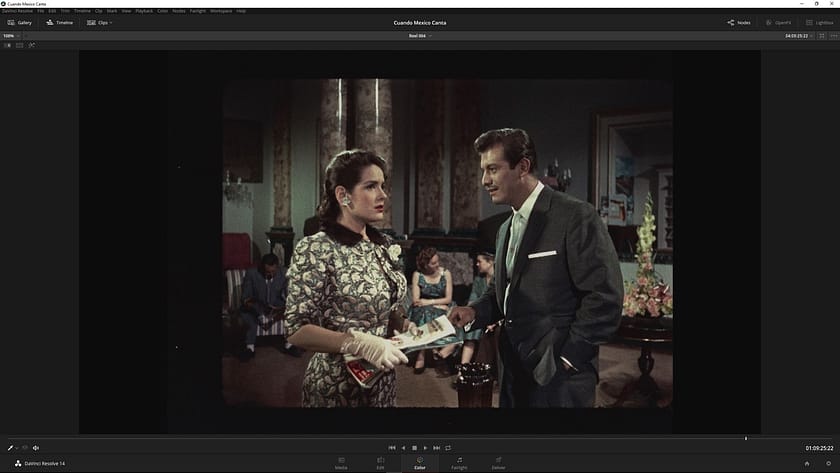
Task: Open the Color menu
Action: (x=163, y=11)
